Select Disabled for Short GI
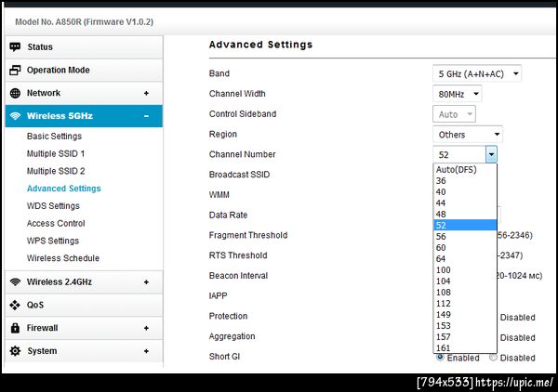This screenshot has height=392, width=558. tap(494, 357)
